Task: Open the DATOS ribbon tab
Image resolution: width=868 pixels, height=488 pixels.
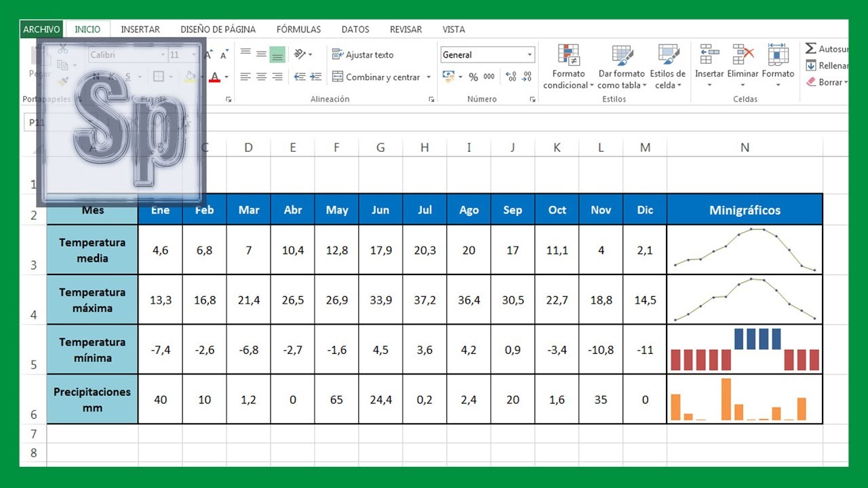Action: click(x=355, y=29)
